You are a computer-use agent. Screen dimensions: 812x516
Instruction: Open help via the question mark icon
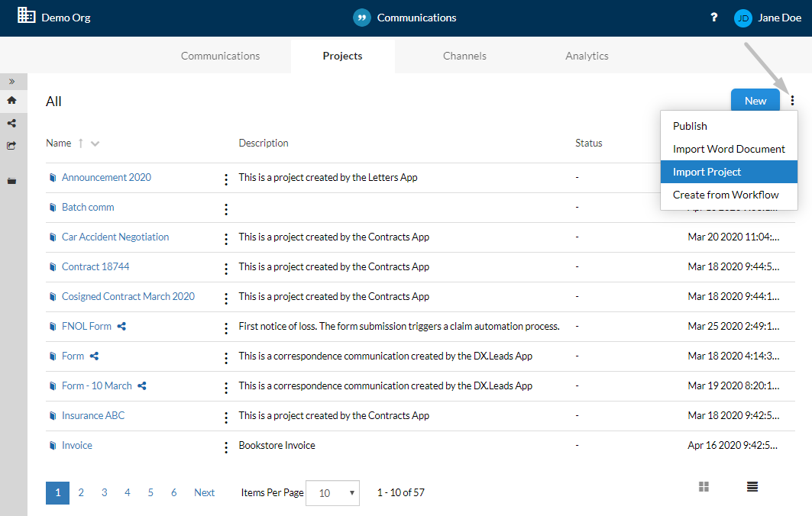coord(714,17)
